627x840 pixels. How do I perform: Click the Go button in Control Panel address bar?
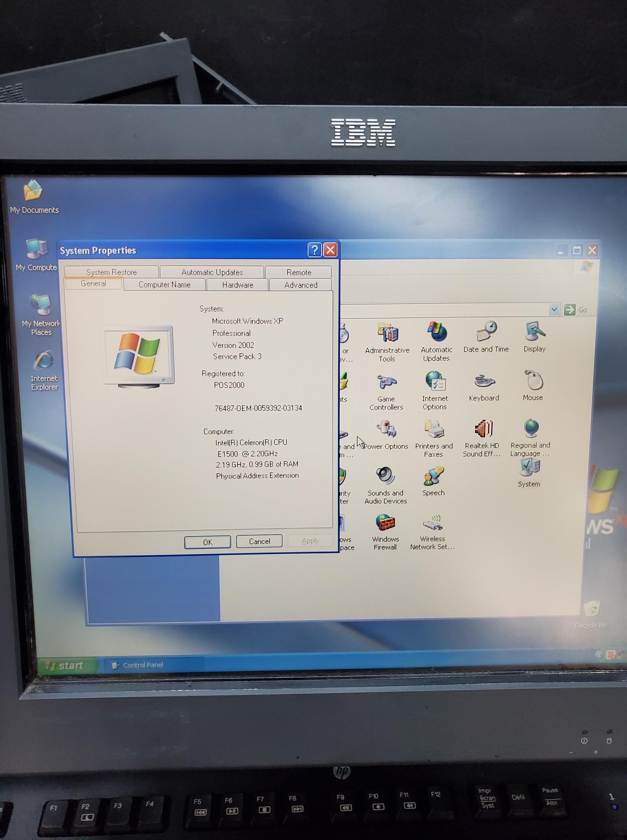(x=576, y=310)
